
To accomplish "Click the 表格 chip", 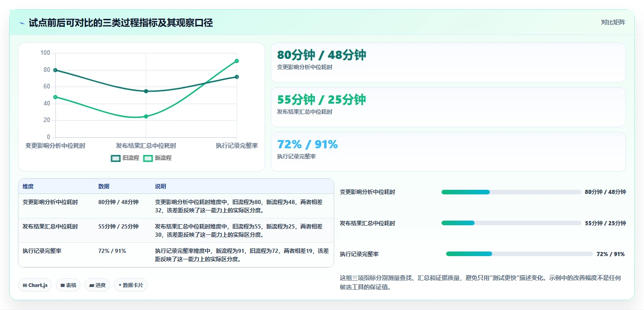I will pyautogui.click(x=68, y=285).
